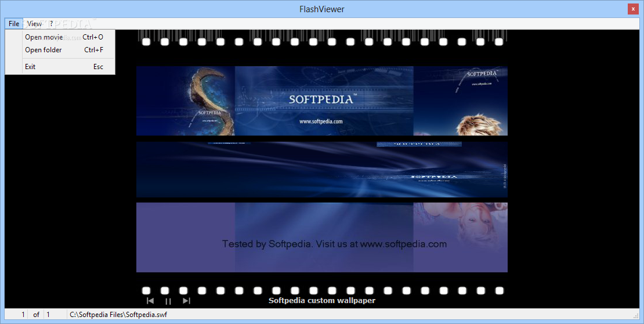Skip to next movie icon
This screenshot has height=324, width=644.
(186, 301)
